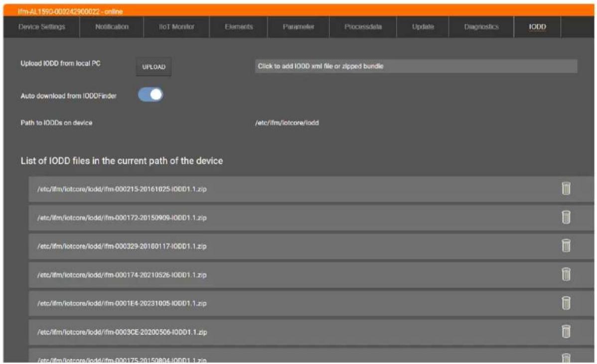Screen dimensions: 597x364
Task: Delete ifm-000215-20161025 IODD file via trash icon
Action: click(x=566, y=188)
